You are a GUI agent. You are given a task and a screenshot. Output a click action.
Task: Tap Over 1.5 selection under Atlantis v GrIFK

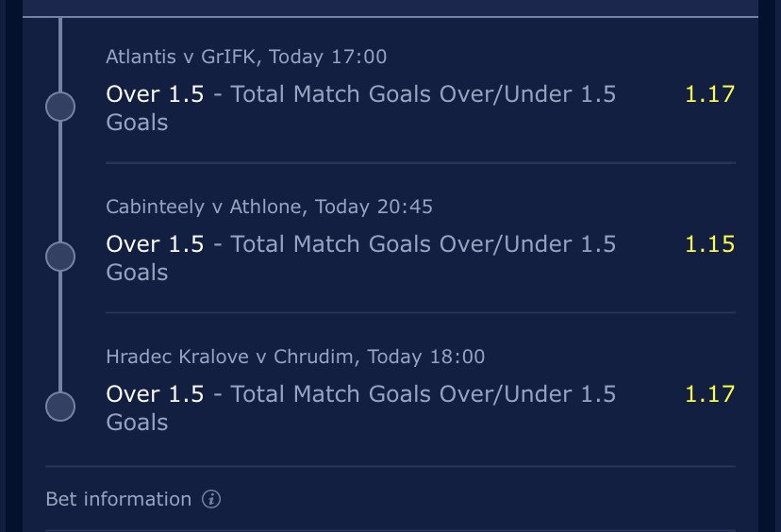pos(155,93)
